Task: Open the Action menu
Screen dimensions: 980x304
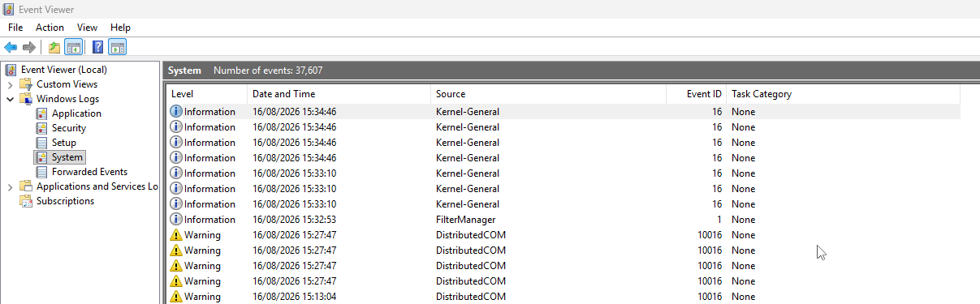Action: [x=50, y=28]
